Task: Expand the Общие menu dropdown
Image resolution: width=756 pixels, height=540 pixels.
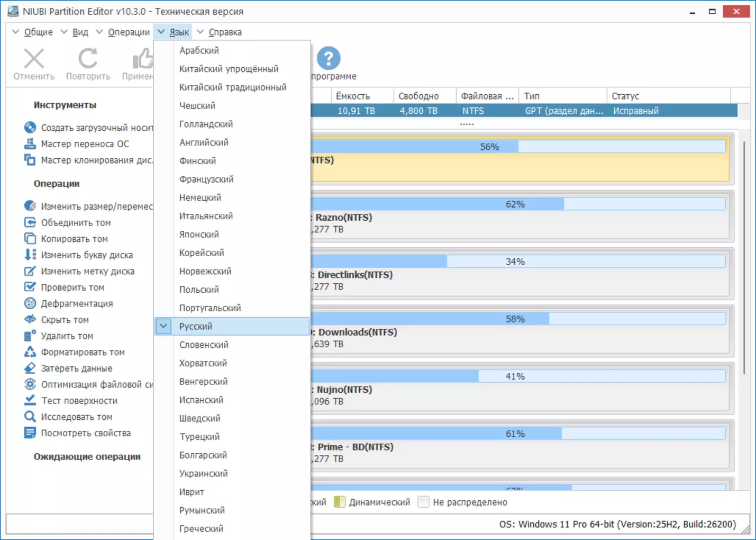Action: click(32, 32)
